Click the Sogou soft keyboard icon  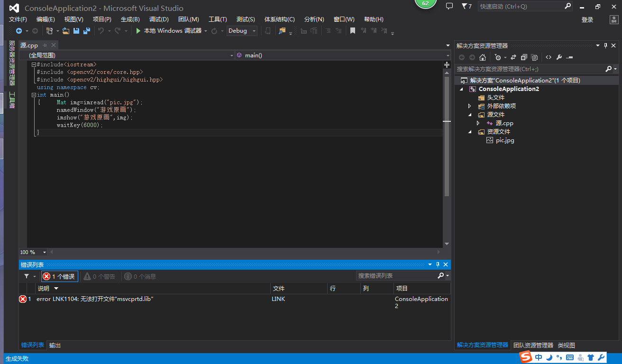[x=570, y=357]
